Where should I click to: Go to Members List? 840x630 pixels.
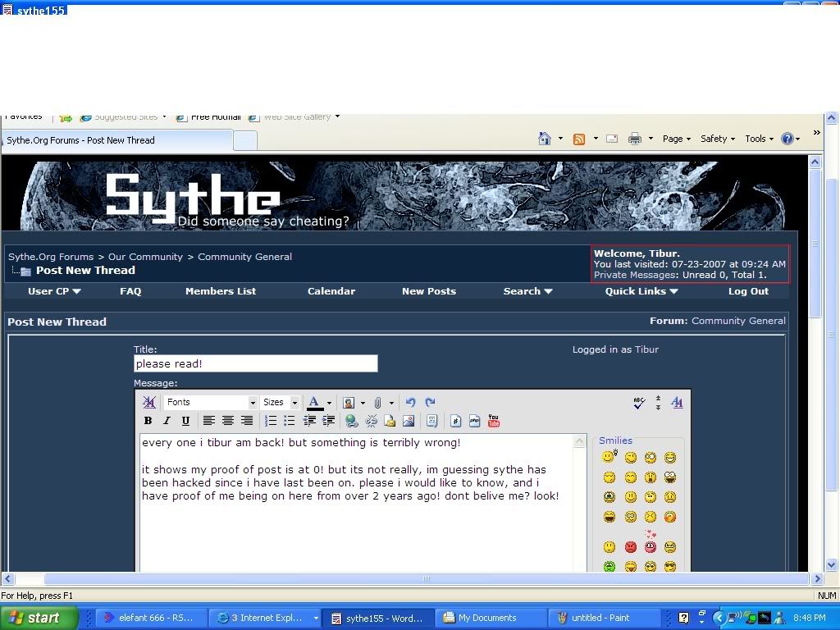click(221, 291)
